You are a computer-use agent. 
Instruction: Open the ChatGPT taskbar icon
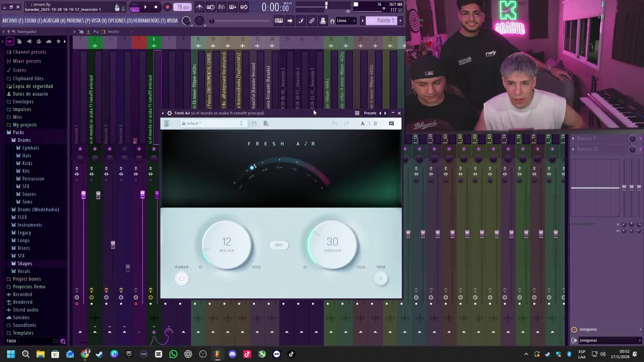[188, 354]
